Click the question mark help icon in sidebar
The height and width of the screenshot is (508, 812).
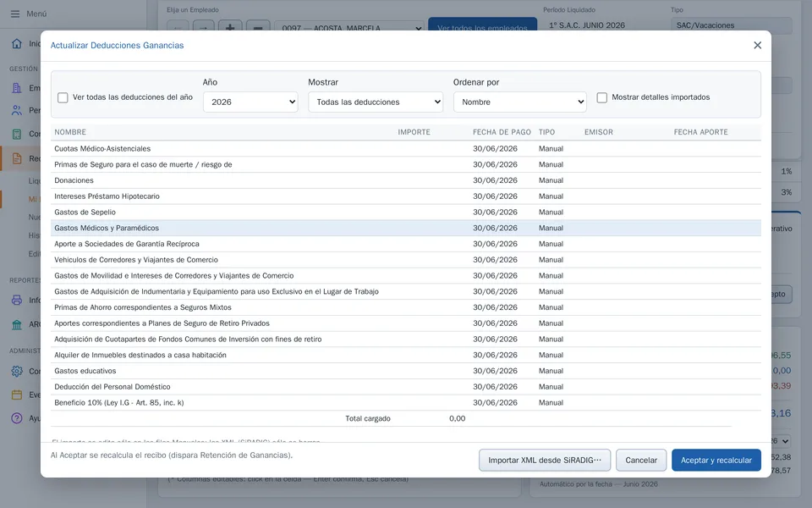17,418
